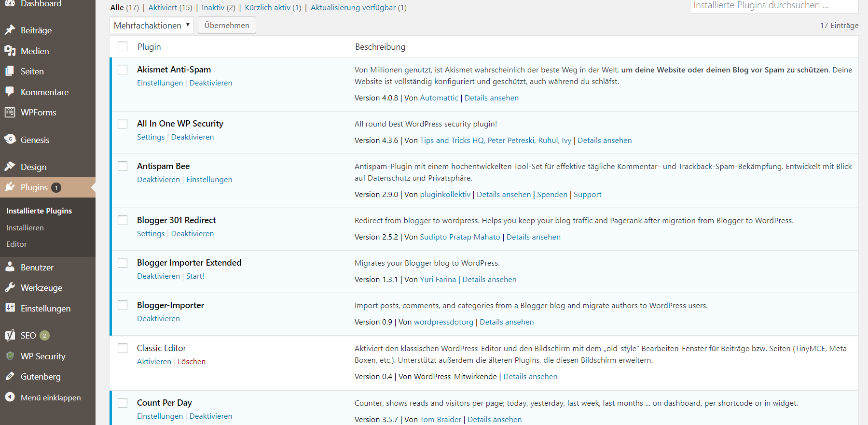View Details ansehen for Blogger 301 Redirect
The width and height of the screenshot is (868, 425).
coord(534,237)
